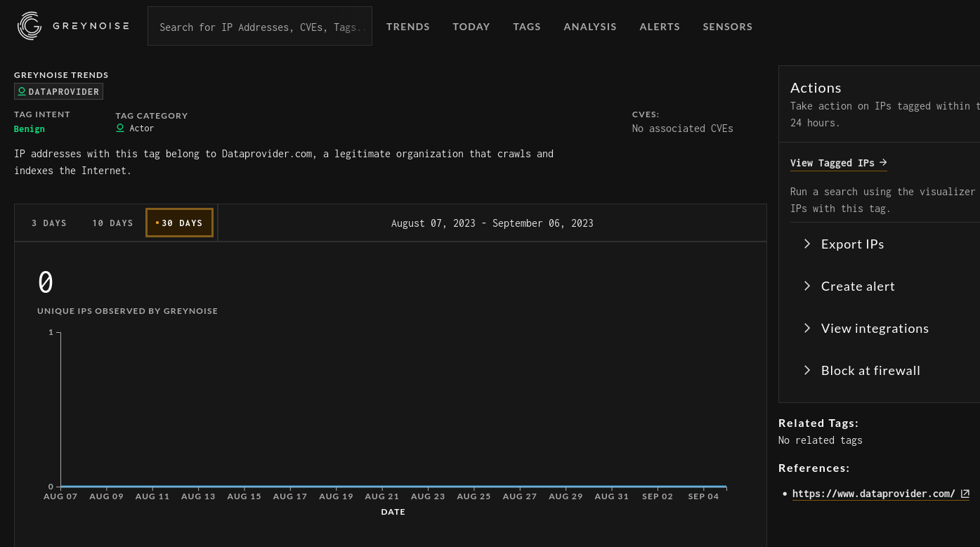Click the GreyNoise logo icon
This screenshot has width=980, height=547.
pos(29,26)
